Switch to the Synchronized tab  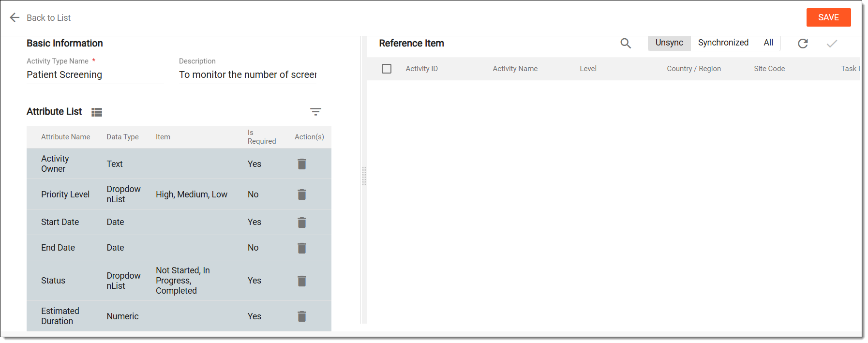tap(723, 43)
